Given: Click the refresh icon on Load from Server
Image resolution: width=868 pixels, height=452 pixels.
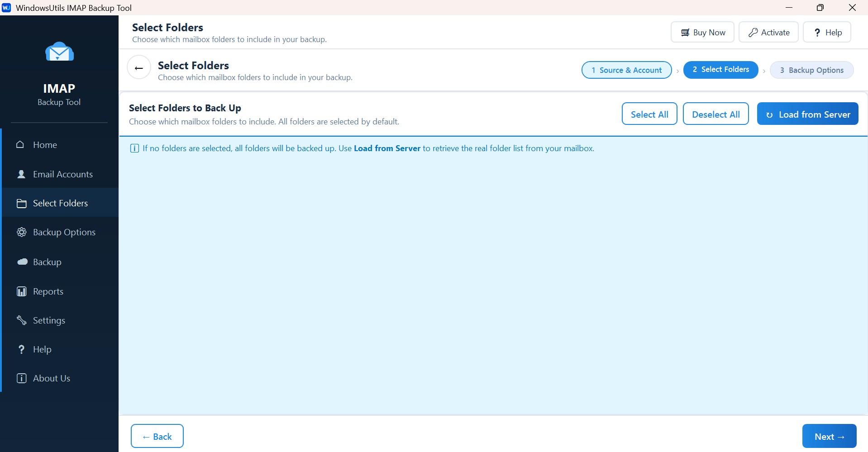Looking at the screenshot, I should coord(769,115).
